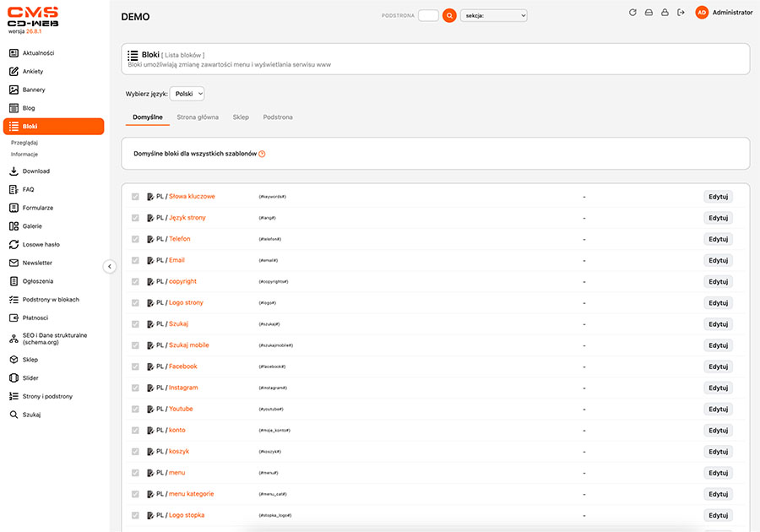Click the Podstrona number input field
This screenshot has height=532, width=760.
coord(428,15)
